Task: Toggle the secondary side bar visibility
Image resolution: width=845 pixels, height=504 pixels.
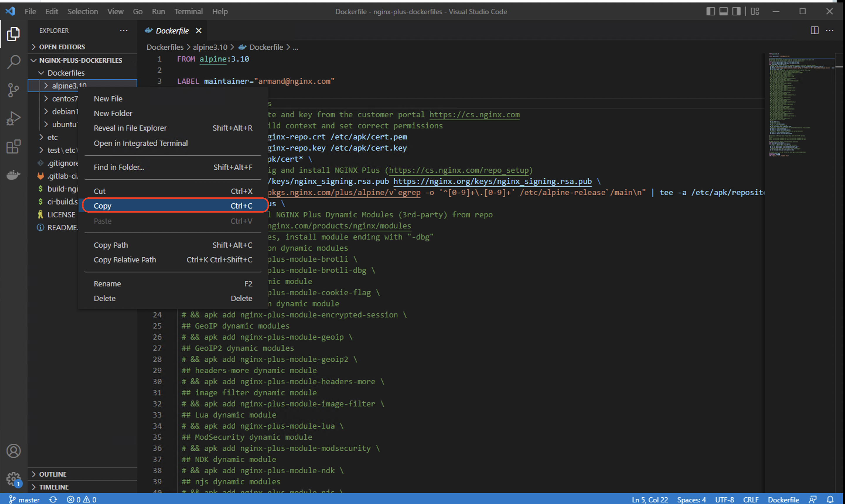Action: point(736,11)
